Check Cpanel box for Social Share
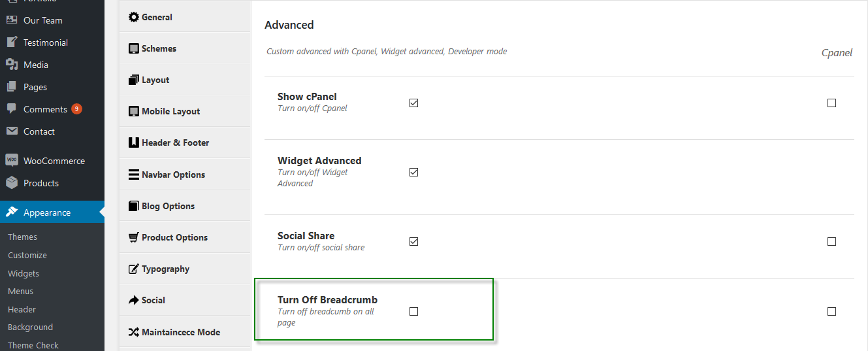 [x=831, y=241]
